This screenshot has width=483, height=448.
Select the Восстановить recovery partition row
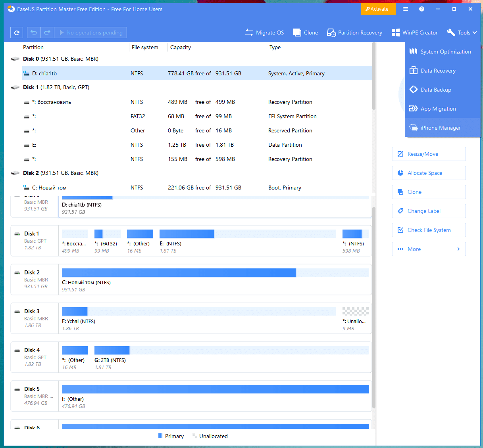click(x=197, y=102)
